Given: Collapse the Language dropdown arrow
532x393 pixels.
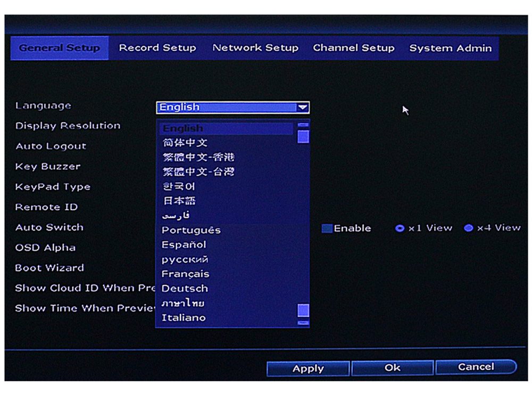Looking at the screenshot, I should (303, 107).
